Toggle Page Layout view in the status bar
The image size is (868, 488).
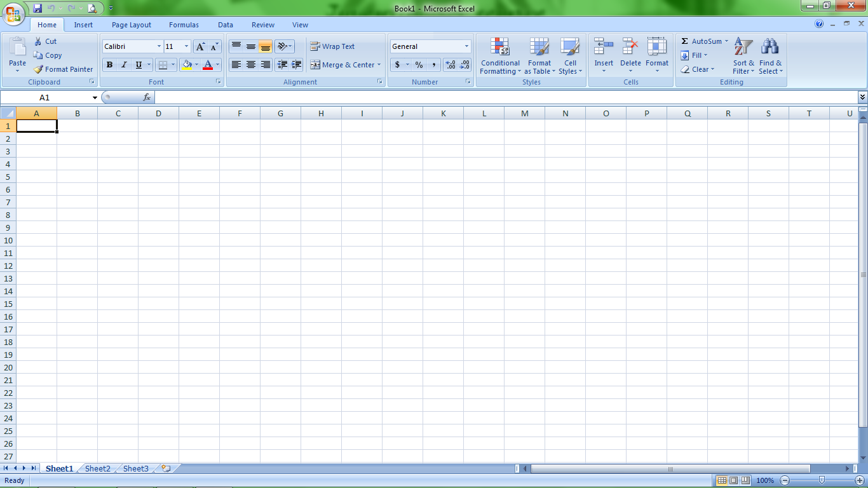732,480
